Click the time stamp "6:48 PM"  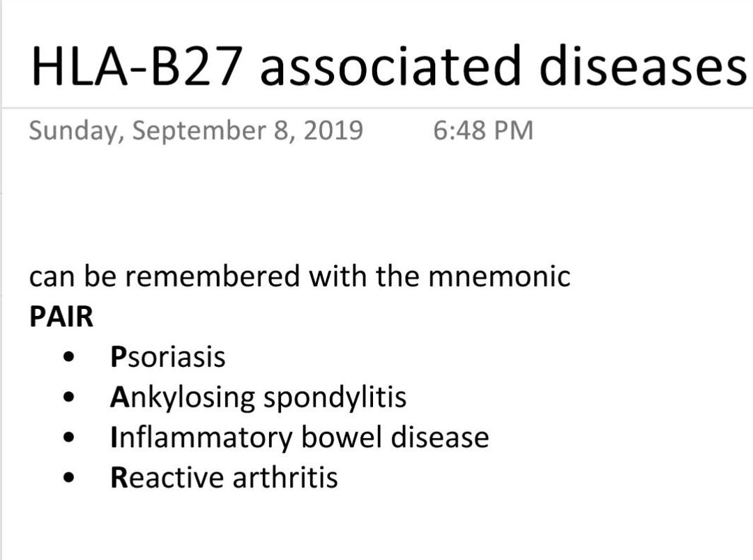(x=482, y=130)
